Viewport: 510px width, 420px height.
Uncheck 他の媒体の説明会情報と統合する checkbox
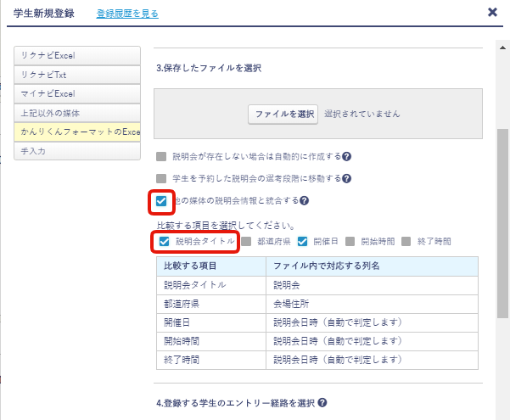[161, 201]
